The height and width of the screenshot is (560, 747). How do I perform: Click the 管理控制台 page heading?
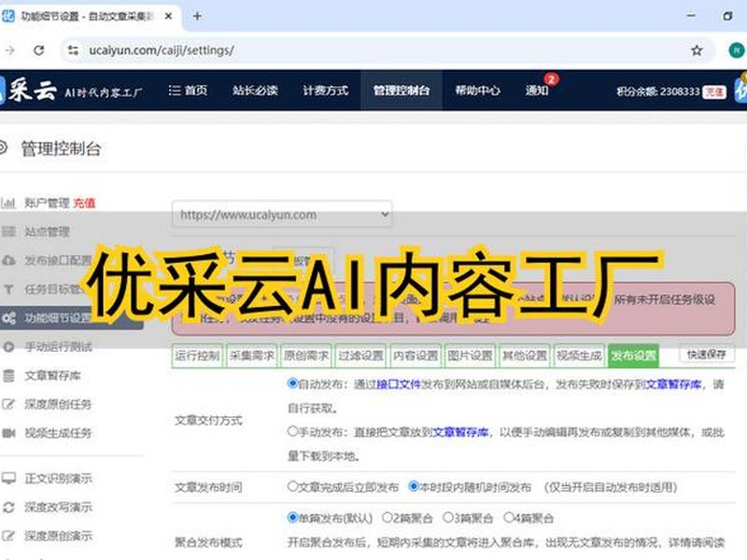61,148
